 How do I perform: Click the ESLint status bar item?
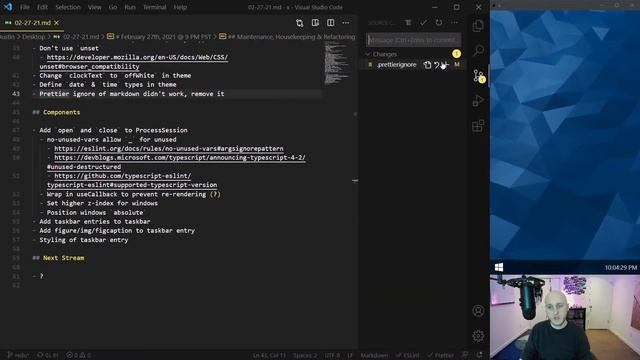point(407,355)
